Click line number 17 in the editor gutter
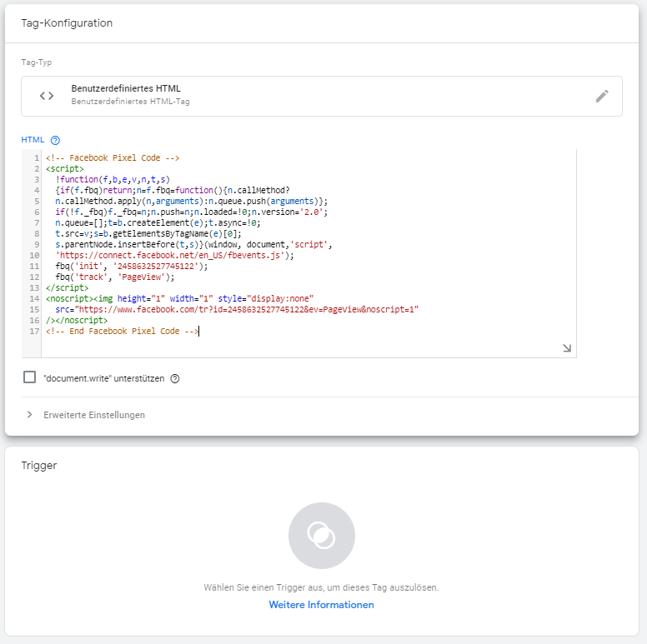Image resolution: width=647 pixels, height=644 pixels. [35, 331]
